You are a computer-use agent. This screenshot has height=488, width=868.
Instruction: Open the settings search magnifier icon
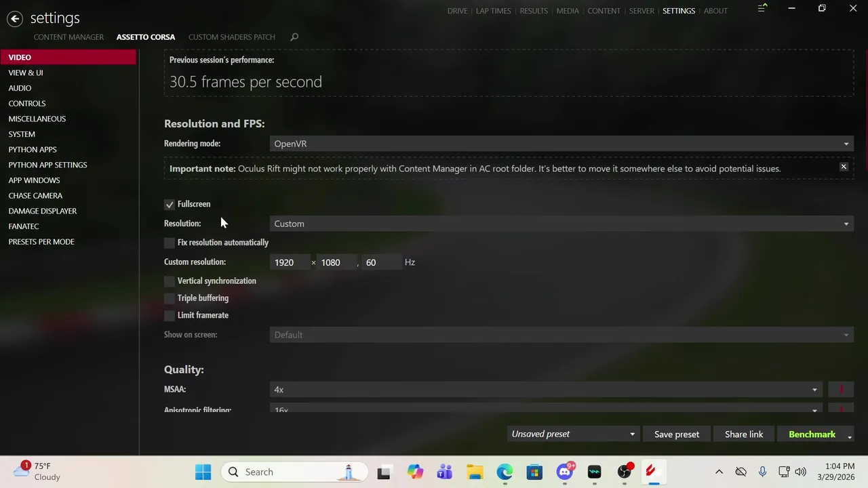coord(294,37)
